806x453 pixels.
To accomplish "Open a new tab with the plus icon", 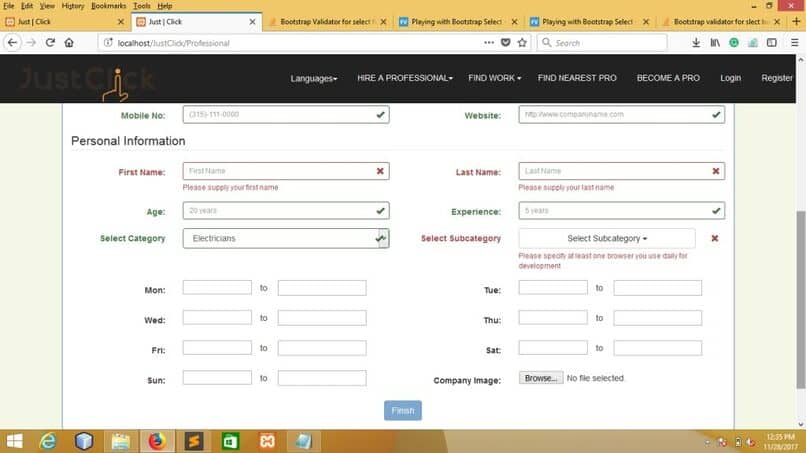I will coord(796,22).
